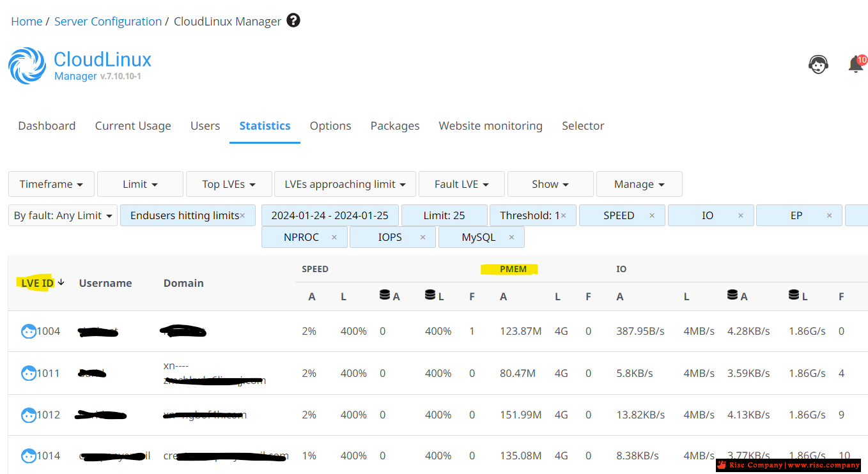This screenshot has height=474, width=868.
Task: Click the CloudLinux Manager breadcrumb text
Action: (228, 21)
